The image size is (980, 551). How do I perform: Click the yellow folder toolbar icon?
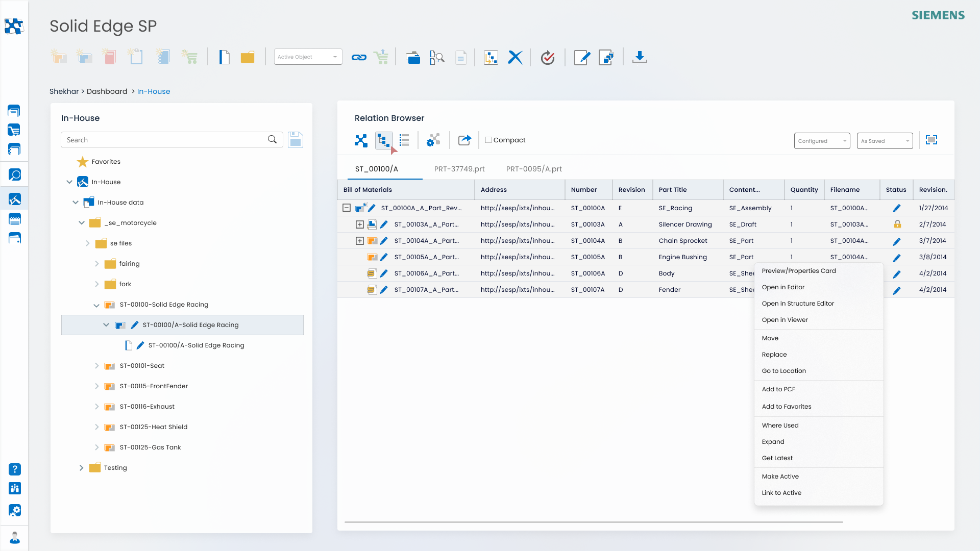248,57
